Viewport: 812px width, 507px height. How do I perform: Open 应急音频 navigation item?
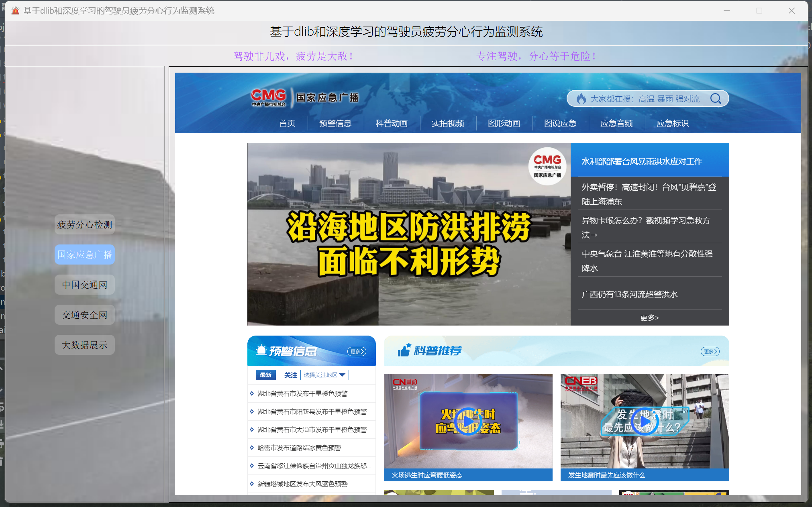pyautogui.click(x=616, y=123)
